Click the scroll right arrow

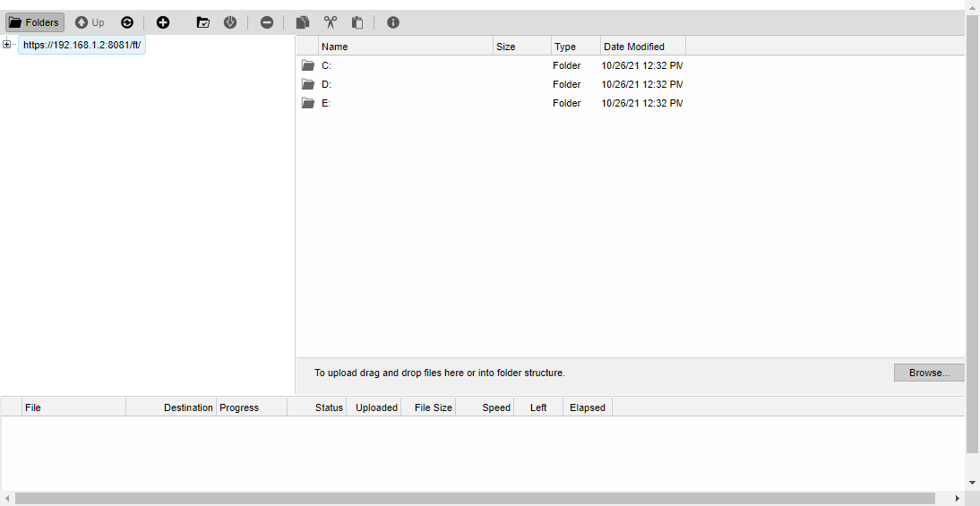[957, 499]
